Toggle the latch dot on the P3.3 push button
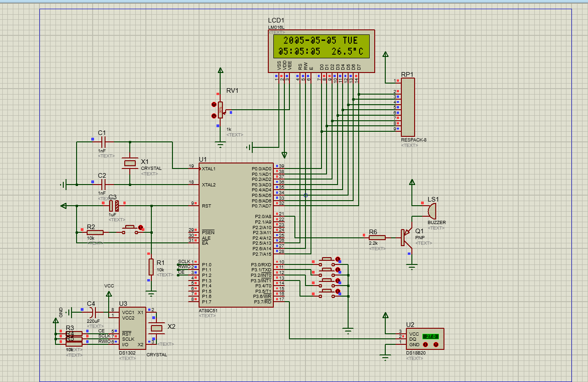Screen dimensions: 588x382 pyautogui.click(x=338, y=291)
